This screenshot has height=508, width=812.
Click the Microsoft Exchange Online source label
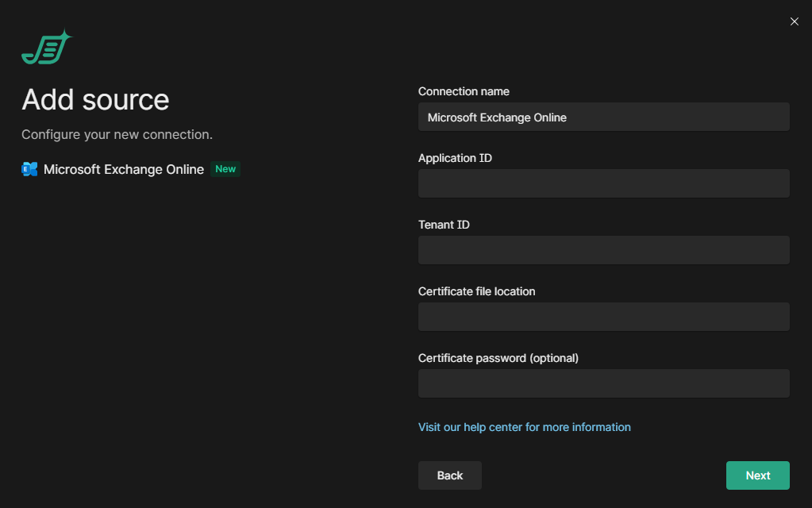(x=124, y=169)
